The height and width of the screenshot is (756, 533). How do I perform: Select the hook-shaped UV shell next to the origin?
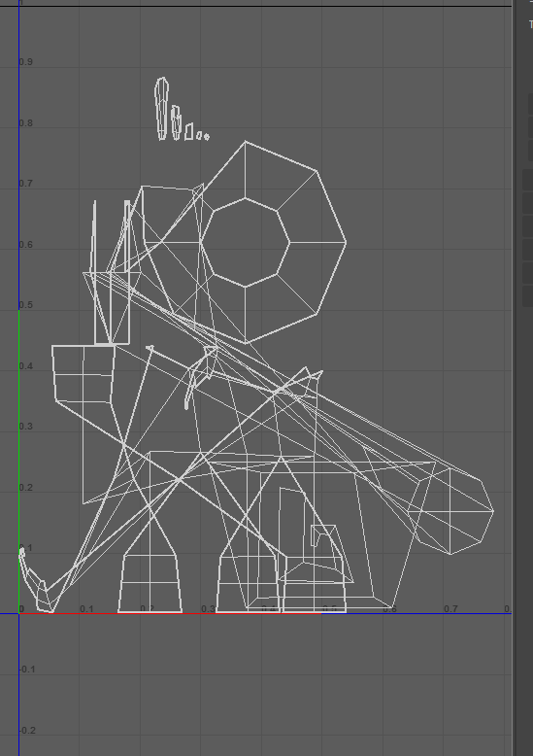pyautogui.click(x=36, y=581)
